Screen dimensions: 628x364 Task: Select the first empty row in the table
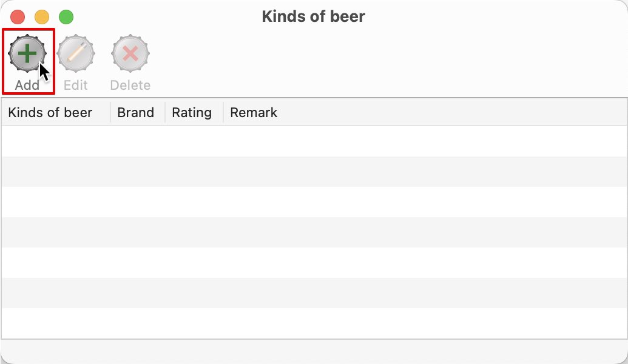[314, 141]
